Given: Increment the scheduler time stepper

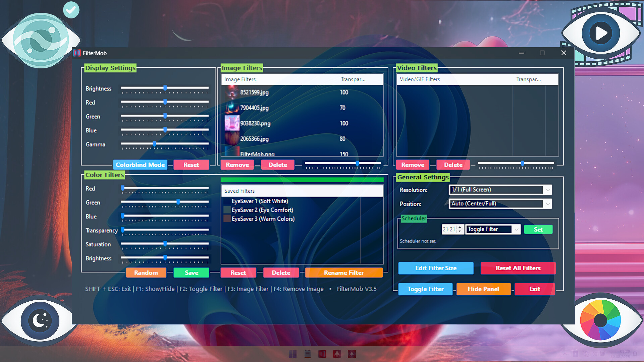Looking at the screenshot, I should (x=460, y=227).
